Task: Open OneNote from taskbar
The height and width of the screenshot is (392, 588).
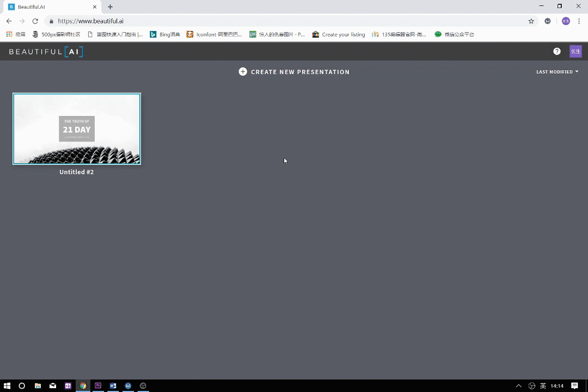Action: [x=68, y=385]
